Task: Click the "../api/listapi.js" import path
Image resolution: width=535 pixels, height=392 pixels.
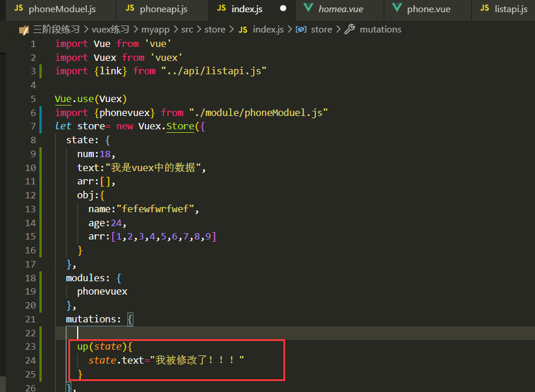Action: (213, 71)
